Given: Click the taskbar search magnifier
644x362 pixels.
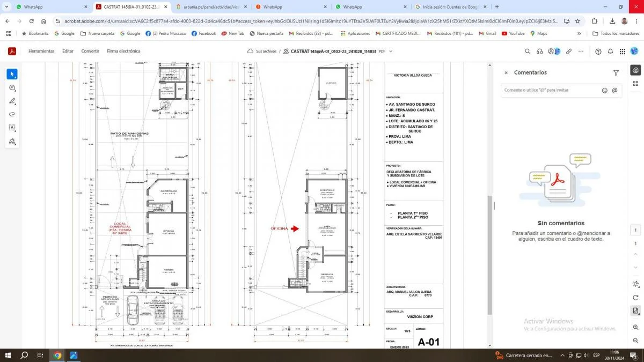Looking at the screenshot, I should point(24,355).
